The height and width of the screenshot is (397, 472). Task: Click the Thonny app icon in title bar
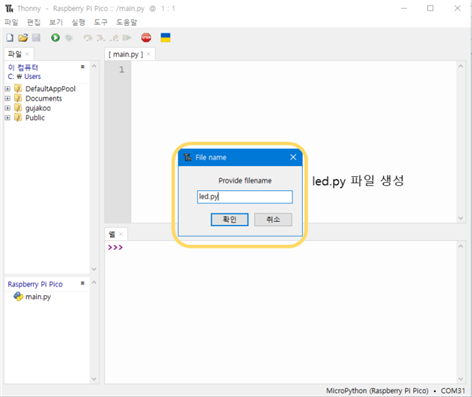pos(9,8)
